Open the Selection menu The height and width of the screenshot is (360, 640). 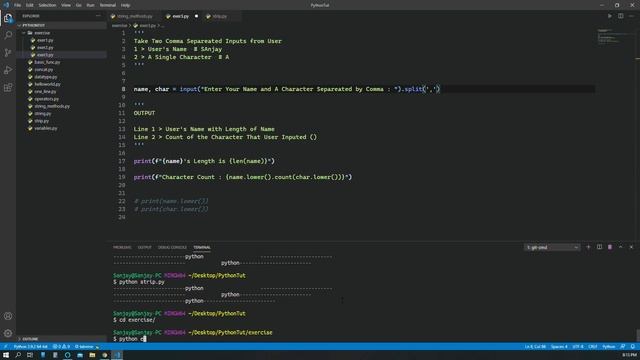(x=47, y=5)
